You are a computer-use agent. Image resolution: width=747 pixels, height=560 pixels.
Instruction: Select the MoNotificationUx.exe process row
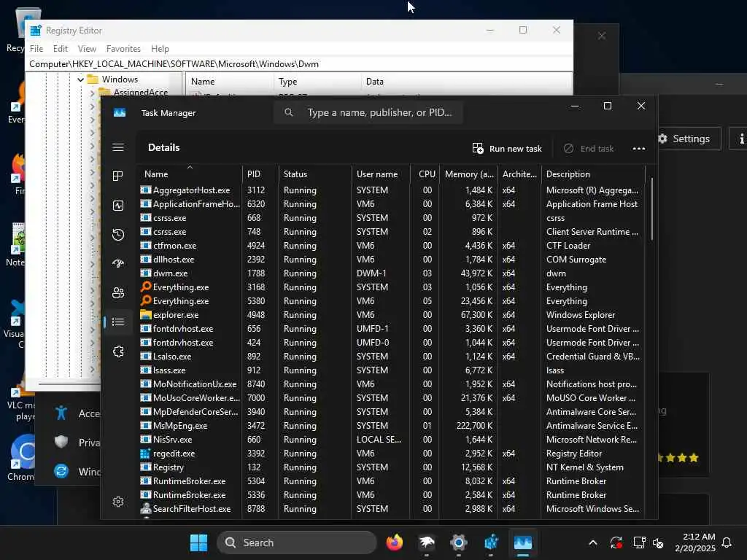click(x=391, y=384)
